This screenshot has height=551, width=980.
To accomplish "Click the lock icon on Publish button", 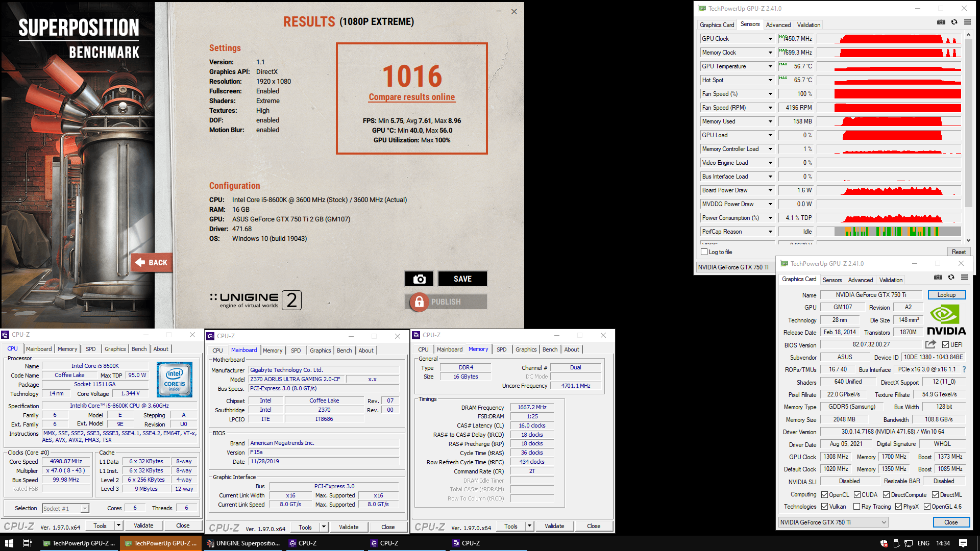I will tap(419, 302).
